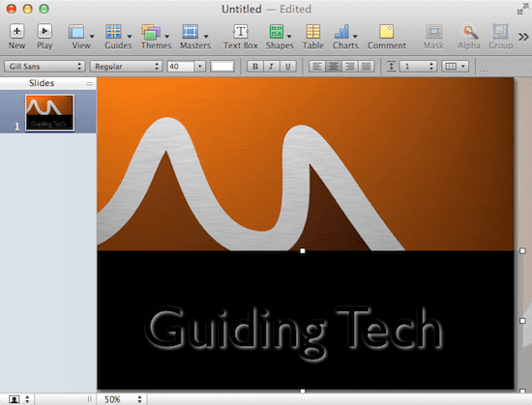532x405 pixels.
Task: Center align the text
Action: pos(333,67)
